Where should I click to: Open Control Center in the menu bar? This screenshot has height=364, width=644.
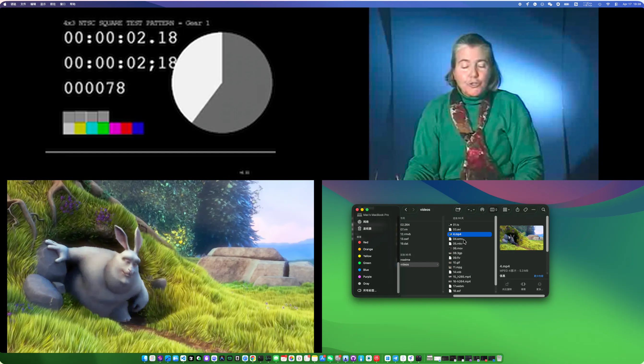tap(616, 4)
